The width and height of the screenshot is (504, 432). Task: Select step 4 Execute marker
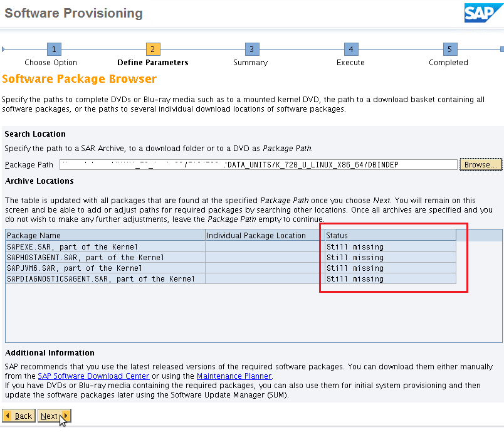pyautogui.click(x=351, y=49)
